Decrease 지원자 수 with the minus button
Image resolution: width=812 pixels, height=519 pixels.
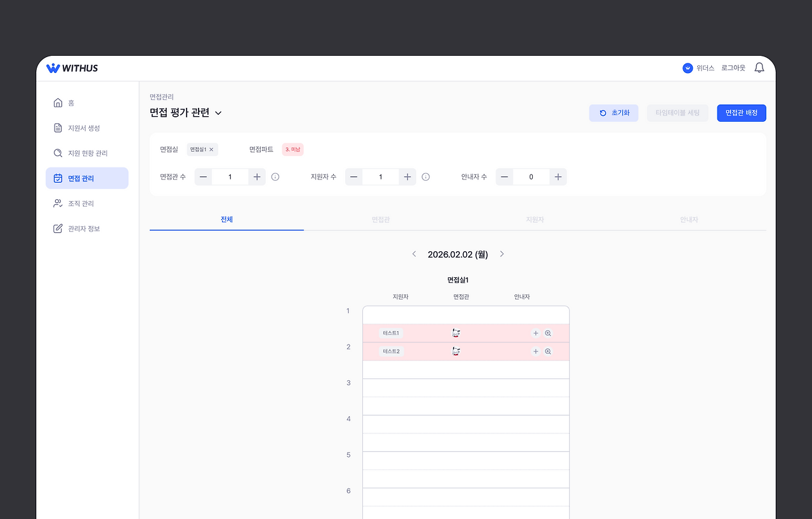354,177
